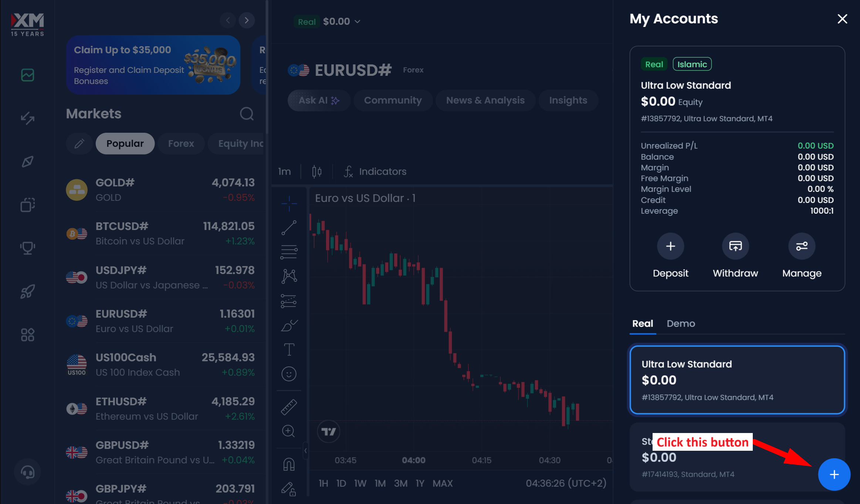Open live support headset icon

tap(28, 472)
